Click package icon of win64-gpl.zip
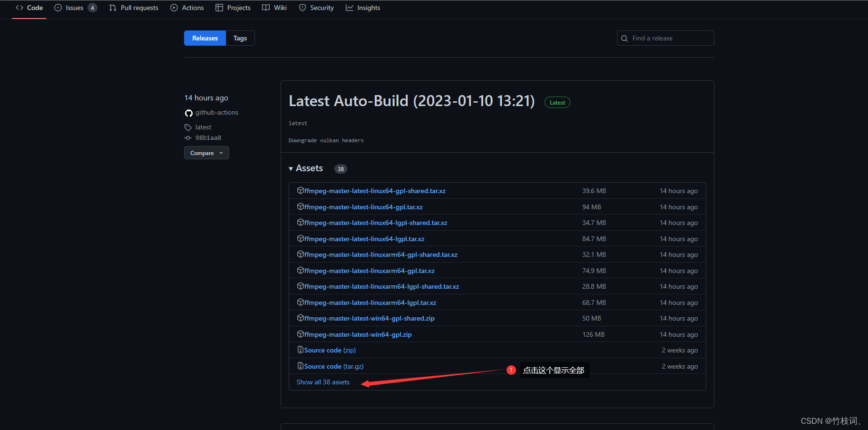The image size is (868, 430). [301, 334]
